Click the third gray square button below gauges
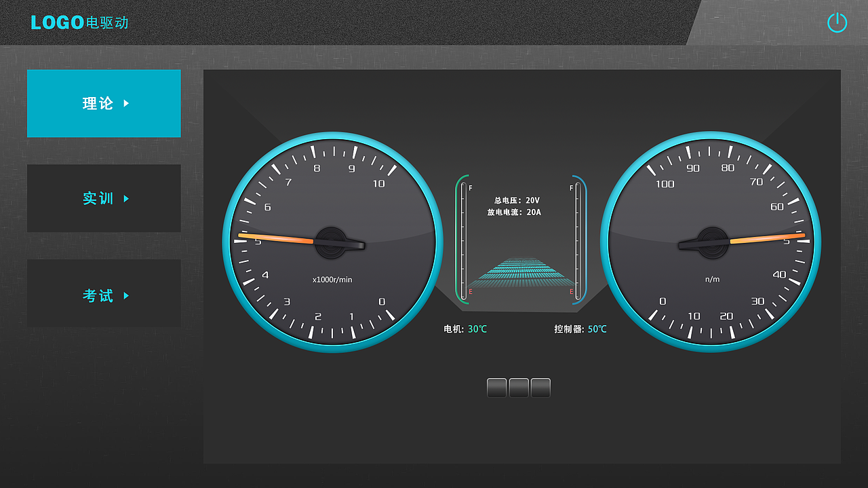Image resolution: width=868 pixels, height=488 pixels. (x=540, y=388)
